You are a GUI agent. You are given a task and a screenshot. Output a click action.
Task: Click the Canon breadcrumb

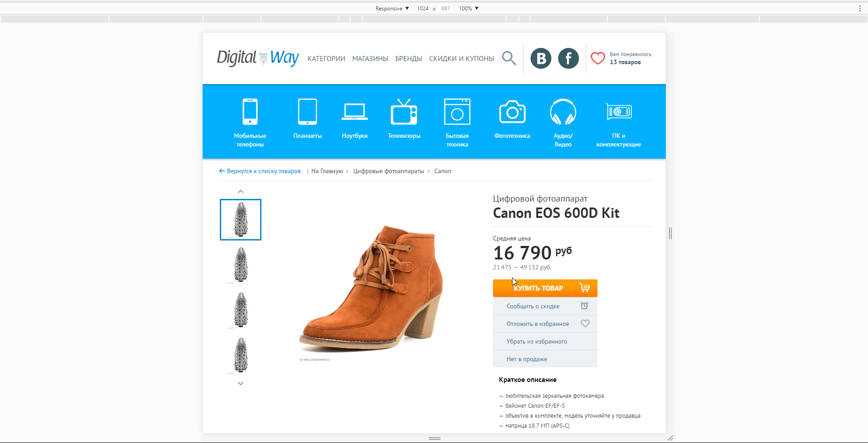click(443, 171)
